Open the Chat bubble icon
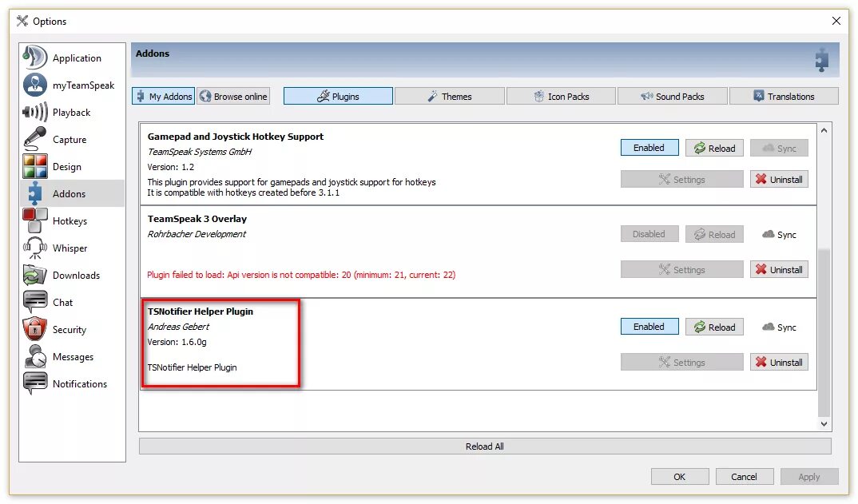The width and height of the screenshot is (858, 504). click(34, 302)
